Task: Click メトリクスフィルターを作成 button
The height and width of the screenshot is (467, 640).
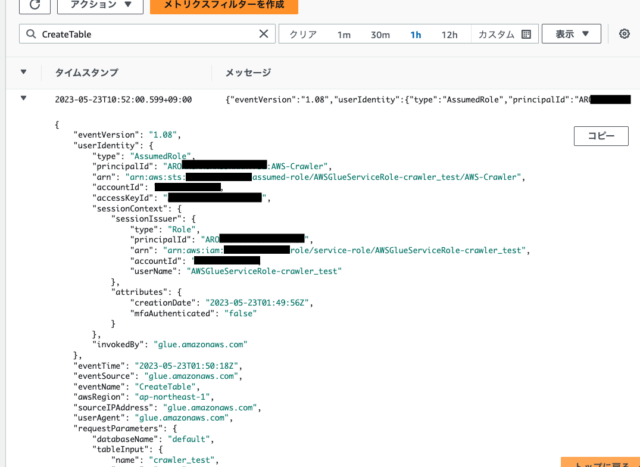Action: (224, 5)
